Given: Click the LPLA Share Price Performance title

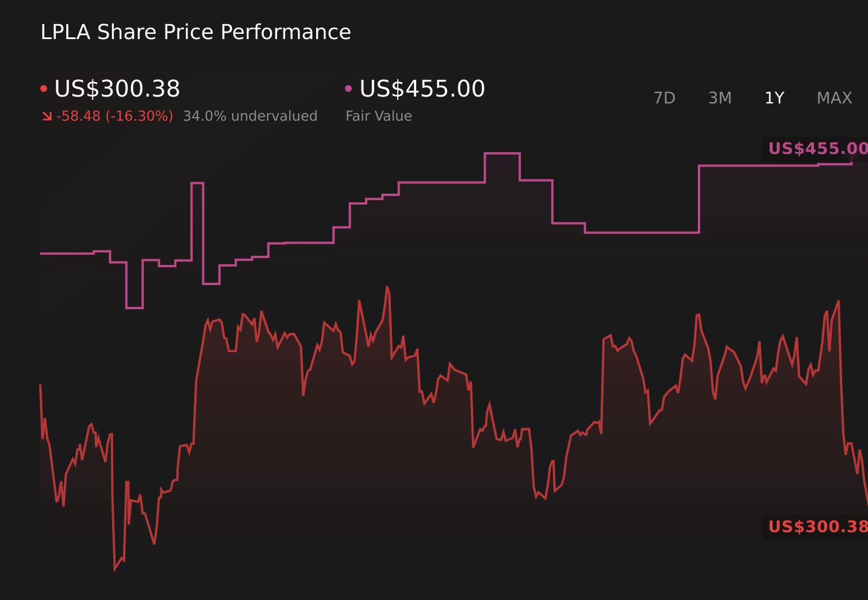Looking at the screenshot, I should 195,32.
